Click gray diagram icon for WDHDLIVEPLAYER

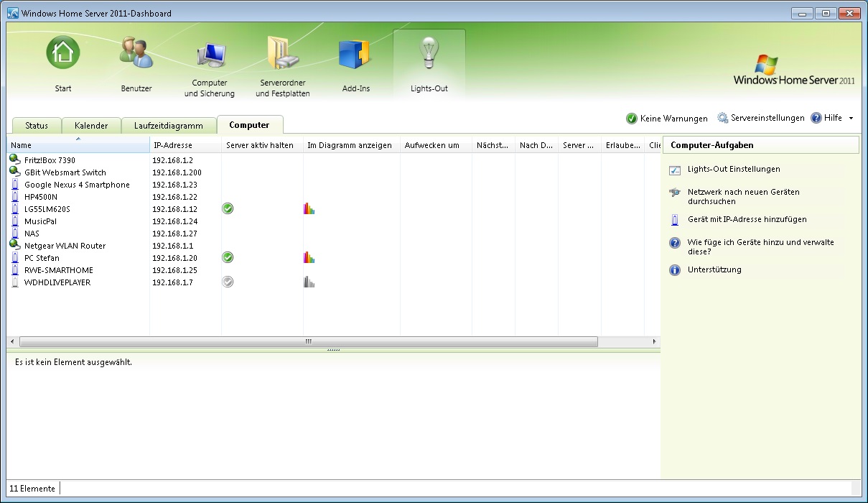(309, 282)
